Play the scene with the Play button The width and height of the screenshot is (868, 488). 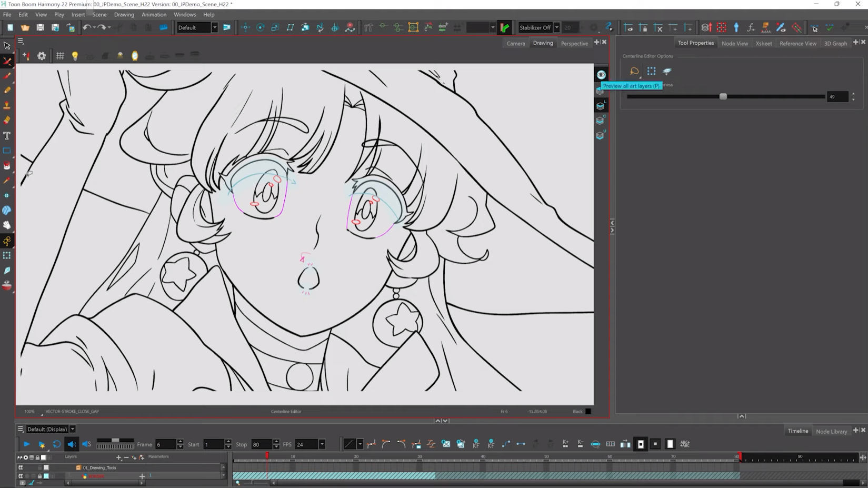tap(26, 444)
